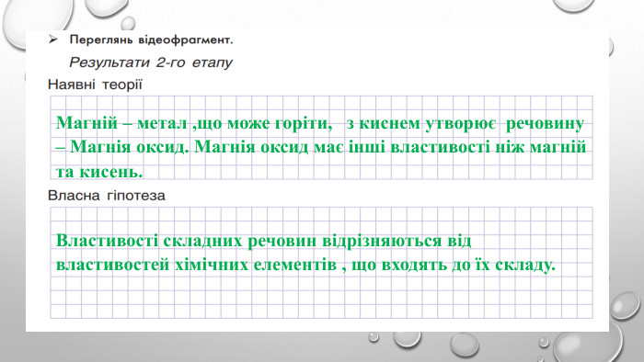The width and height of the screenshot is (644, 362).
Task: Click the text 'Переглянь відеофрагмент.'
Action: coord(151,40)
